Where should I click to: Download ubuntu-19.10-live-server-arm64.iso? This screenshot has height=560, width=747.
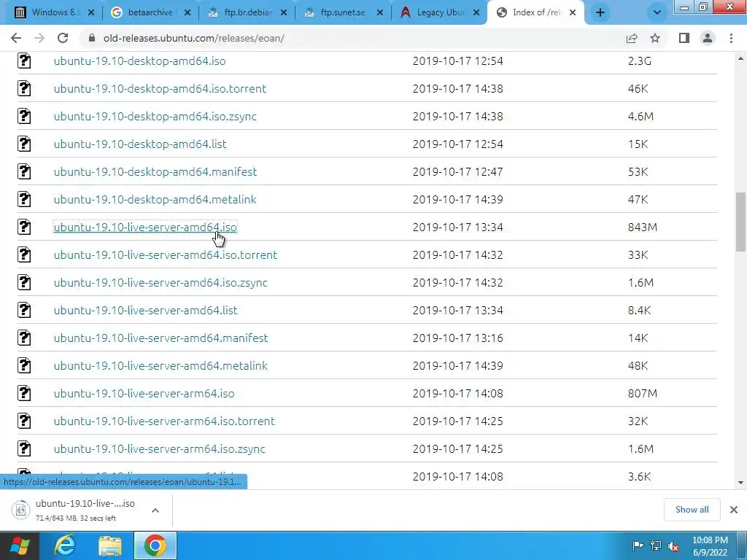click(144, 393)
